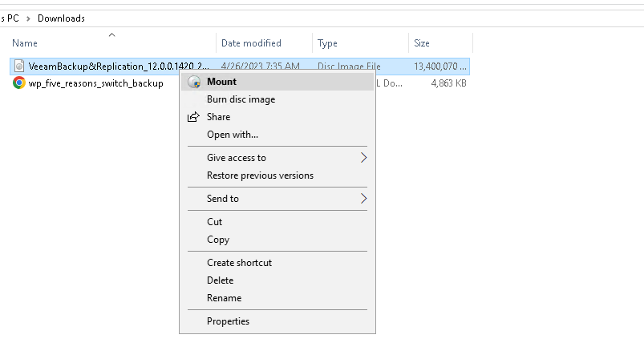Choose Mount from the context menu
The image size is (644, 359).
click(x=277, y=82)
